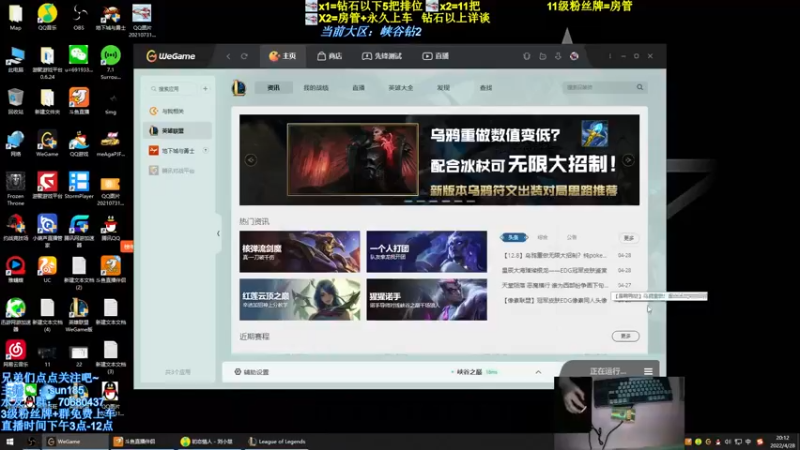Open the 猩猩诺手 news card

tap(427, 299)
